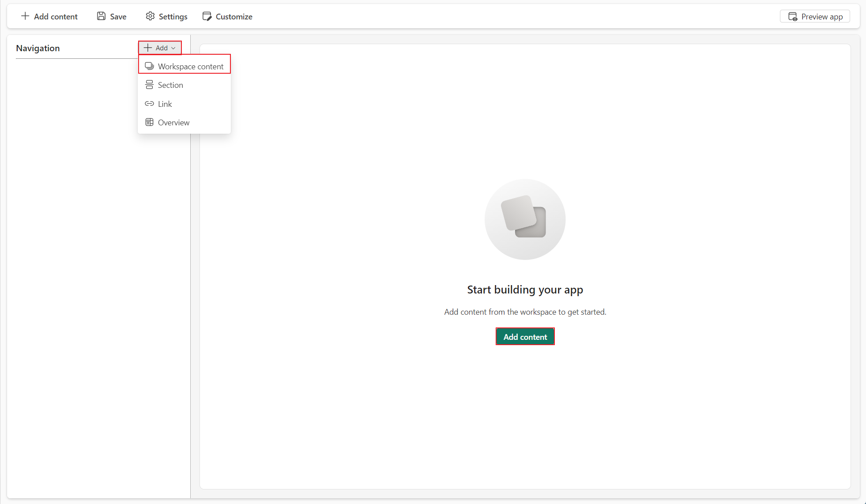Click the Save floppy disk icon
This screenshot has height=504, width=866.
pyautogui.click(x=101, y=16)
